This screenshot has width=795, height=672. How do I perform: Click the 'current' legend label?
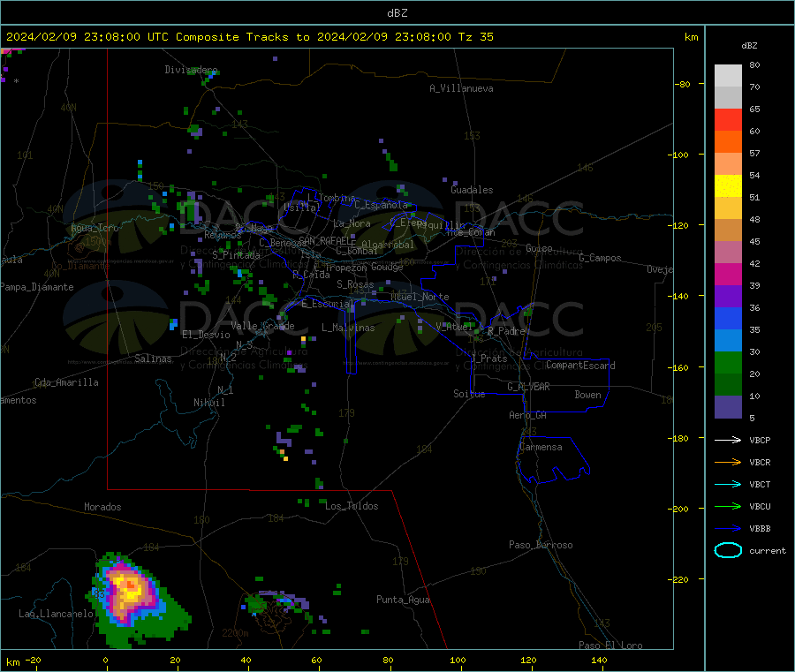point(767,550)
